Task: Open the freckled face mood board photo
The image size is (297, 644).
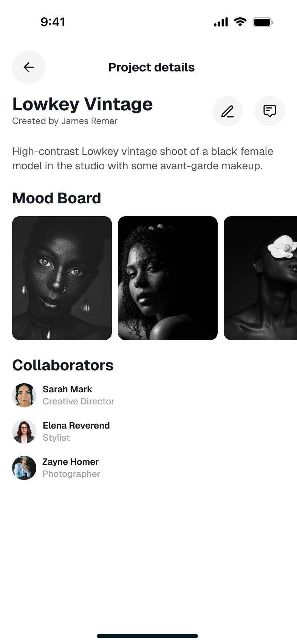Action: (62, 278)
